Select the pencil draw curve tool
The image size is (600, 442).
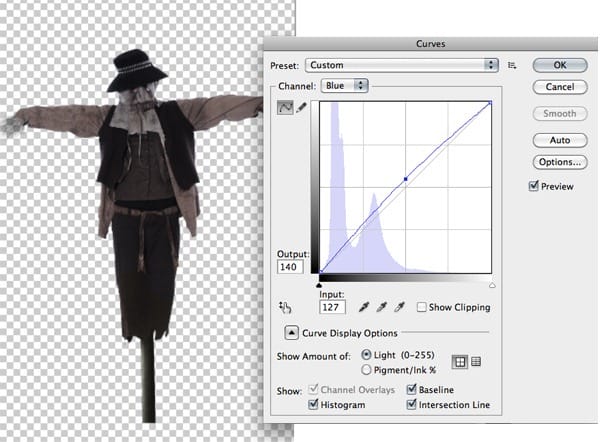301,107
